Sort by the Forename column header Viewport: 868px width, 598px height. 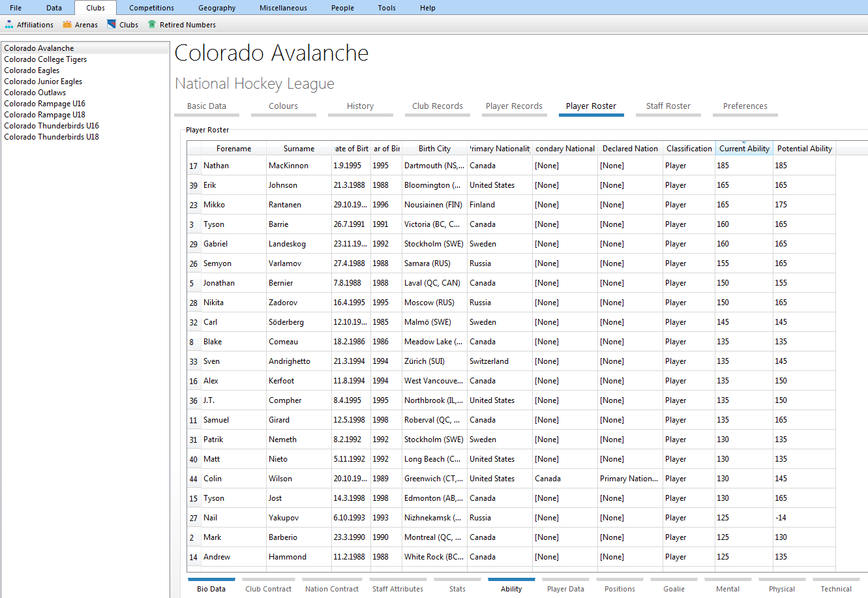click(x=233, y=149)
